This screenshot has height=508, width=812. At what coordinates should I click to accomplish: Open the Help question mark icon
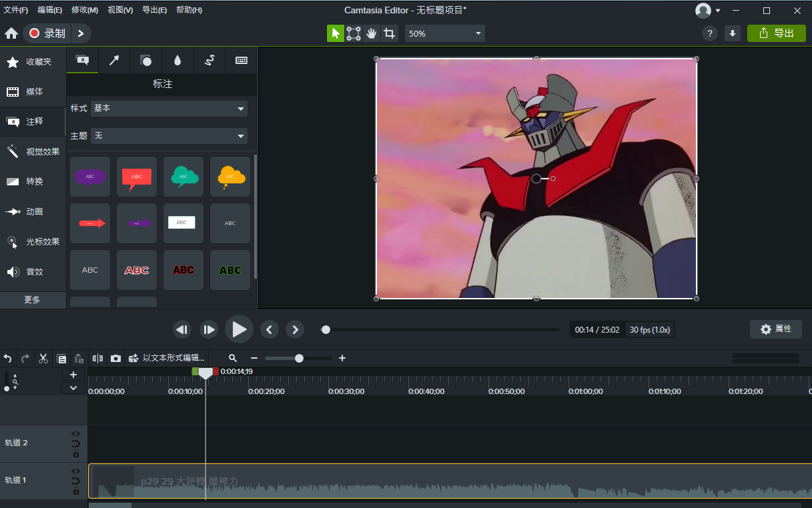coord(710,33)
